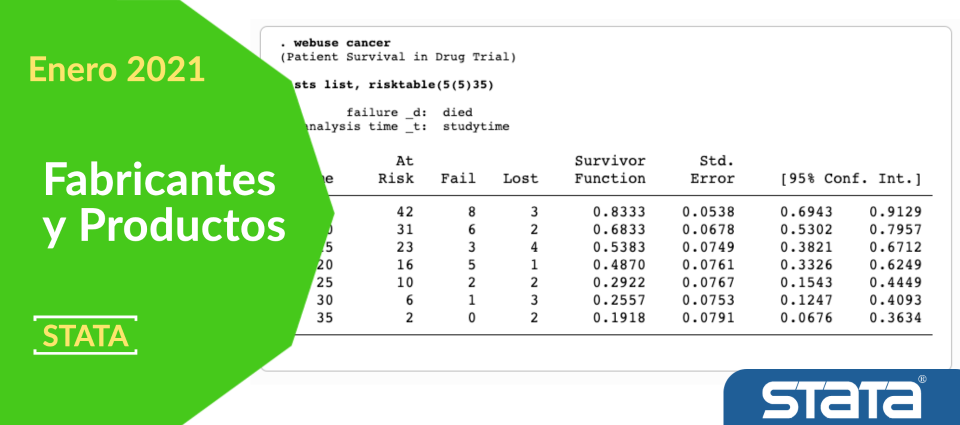Click Fail value 5 in row 20
The height and width of the screenshot is (425, 960).
(x=471, y=265)
